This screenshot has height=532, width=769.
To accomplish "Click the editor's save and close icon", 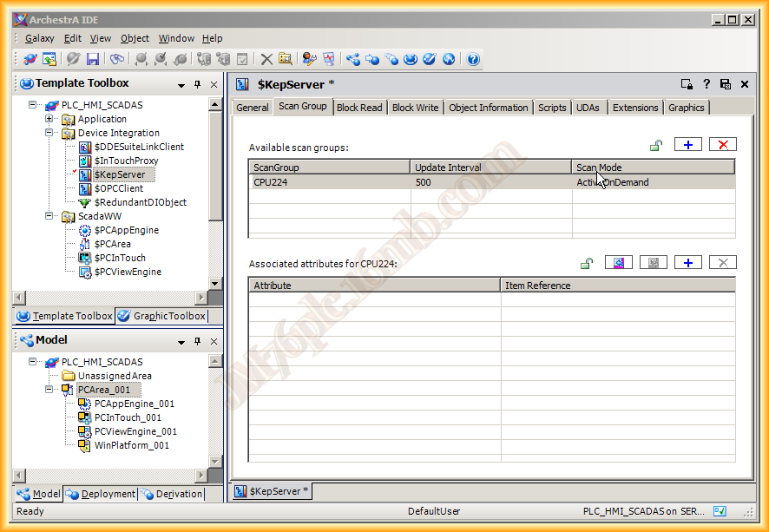I will tap(726, 84).
